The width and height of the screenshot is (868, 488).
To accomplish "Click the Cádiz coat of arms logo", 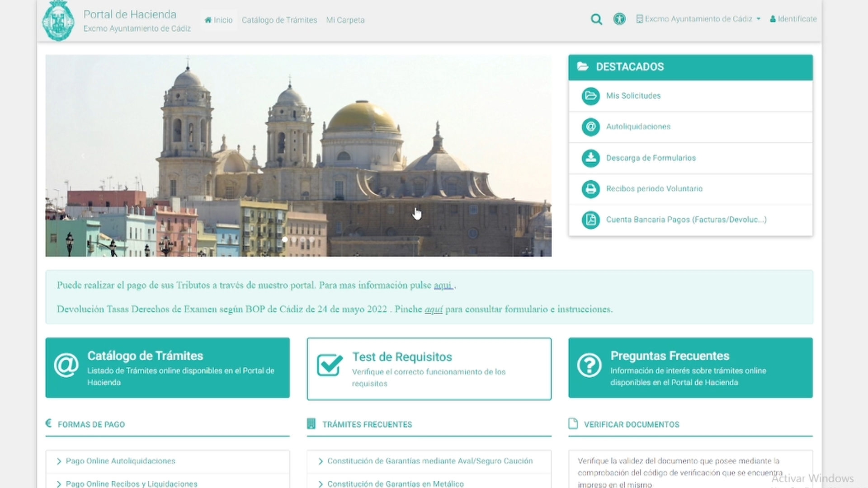I will pyautogui.click(x=58, y=20).
